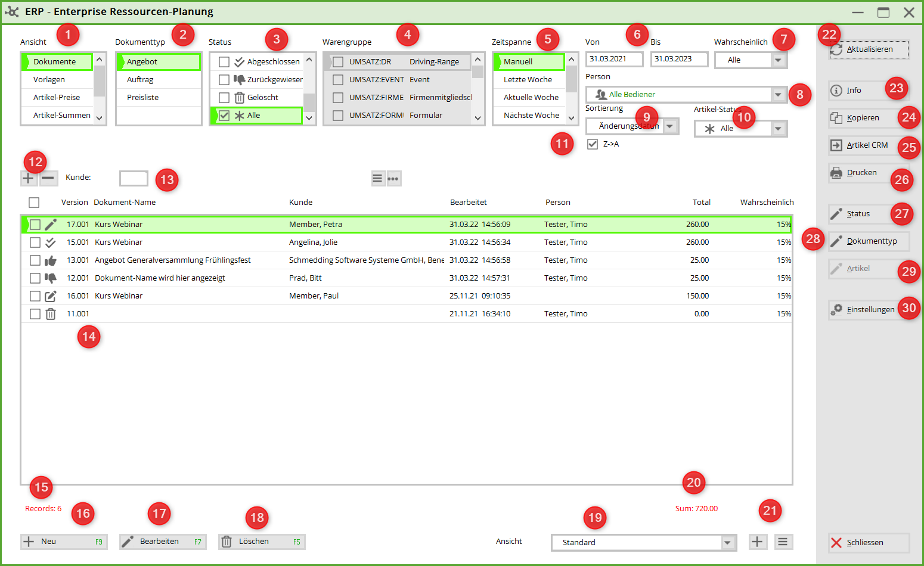The image size is (924, 566).
Task: Select Auftrag in the Dokumenttyp list
Action: [140, 80]
